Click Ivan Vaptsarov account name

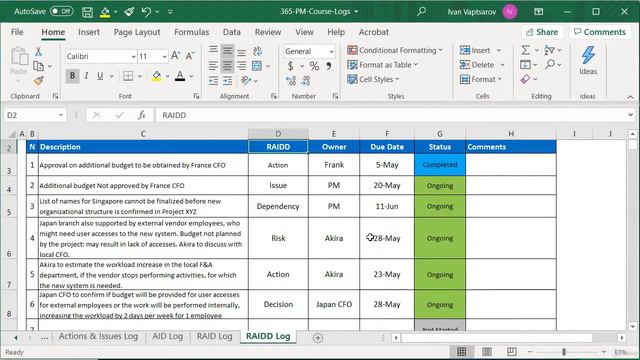[x=471, y=12]
